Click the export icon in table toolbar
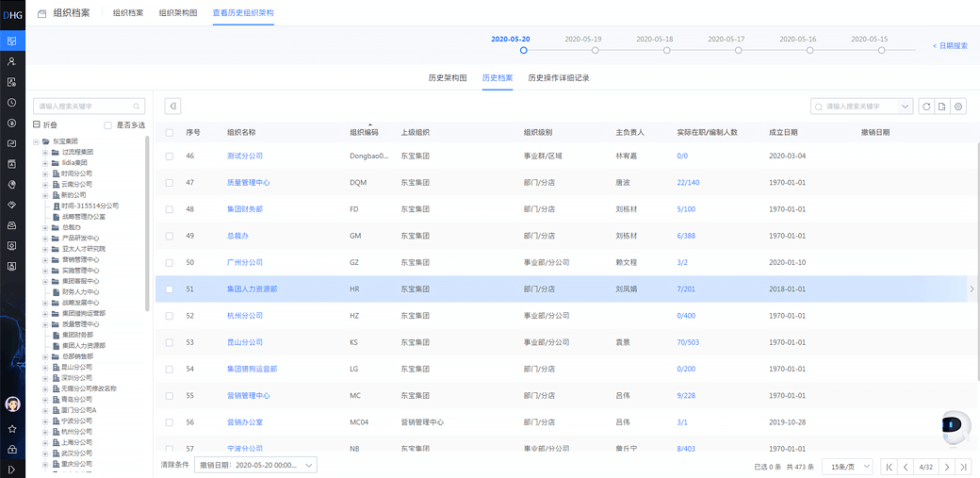 tap(942, 107)
